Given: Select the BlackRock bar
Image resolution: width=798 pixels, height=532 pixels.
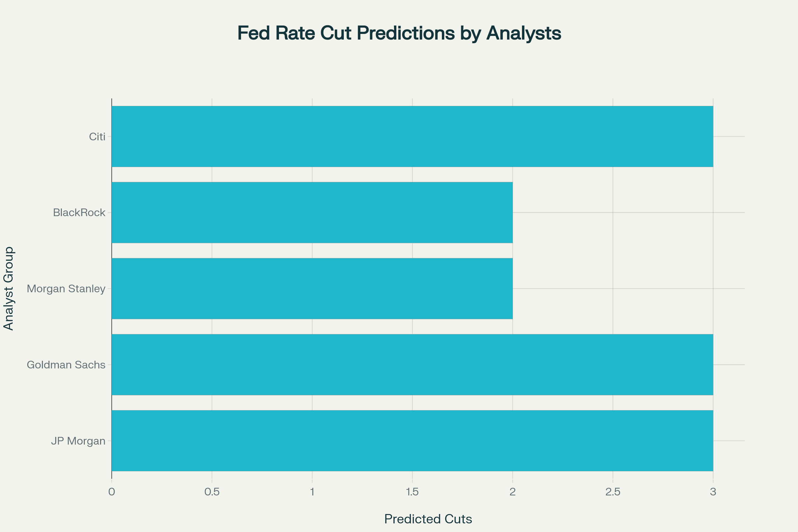Looking at the screenshot, I should coord(312,212).
